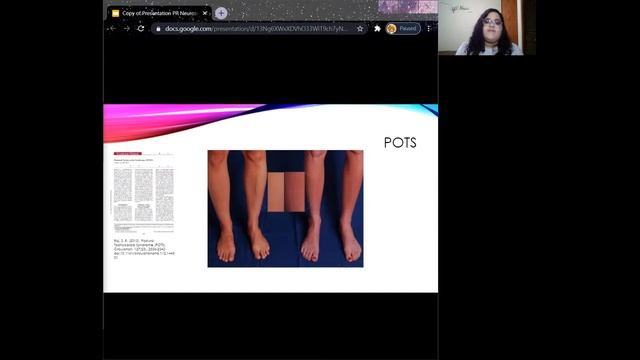The image size is (640, 360).
Task: View site info via the padlock icon
Action: pos(158,29)
